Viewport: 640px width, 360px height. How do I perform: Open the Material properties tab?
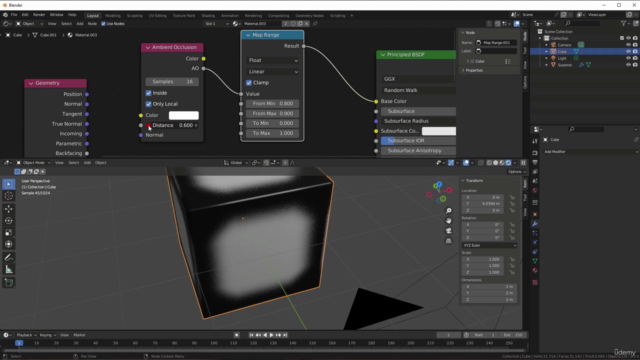tap(535, 271)
